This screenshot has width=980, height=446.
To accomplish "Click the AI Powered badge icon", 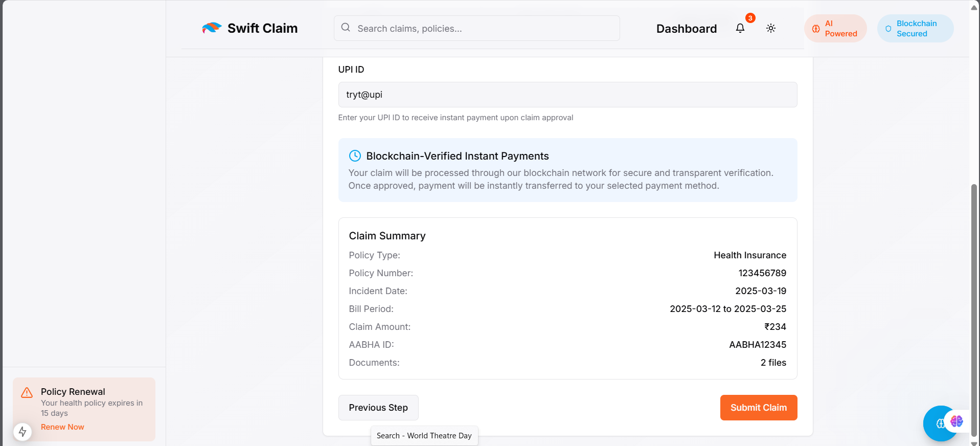I will tap(816, 29).
